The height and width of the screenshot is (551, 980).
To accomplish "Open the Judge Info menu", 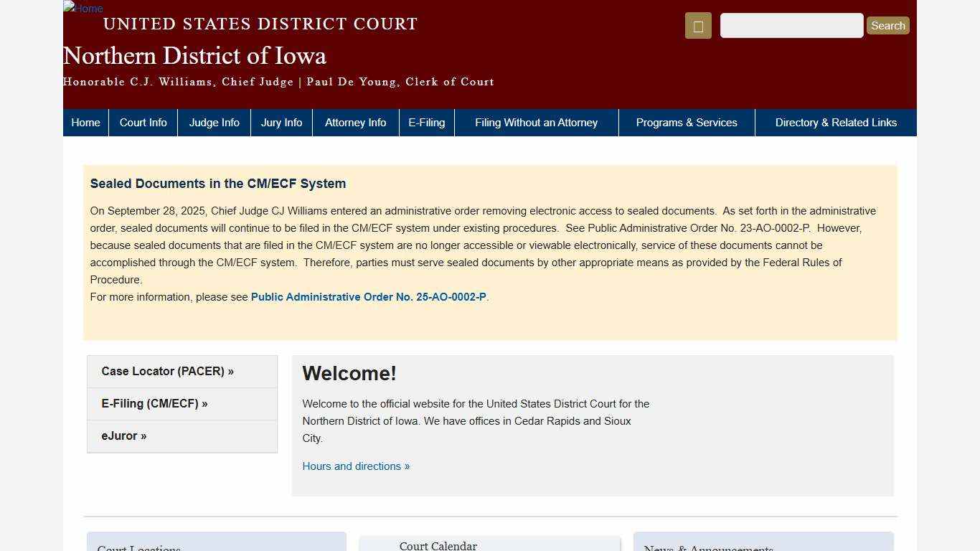I will 214,122.
